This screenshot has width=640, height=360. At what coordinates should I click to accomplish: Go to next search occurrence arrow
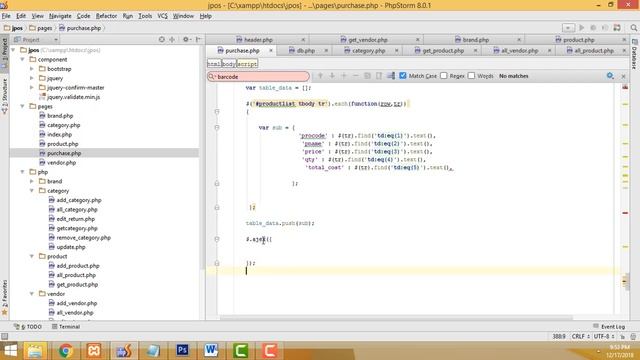[332, 76]
